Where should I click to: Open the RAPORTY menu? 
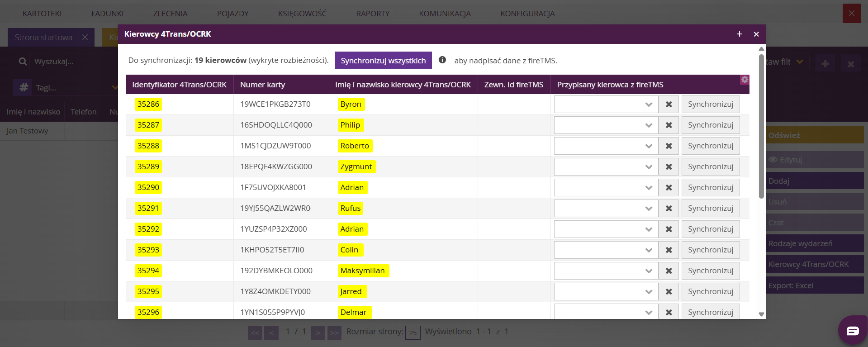[373, 14]
